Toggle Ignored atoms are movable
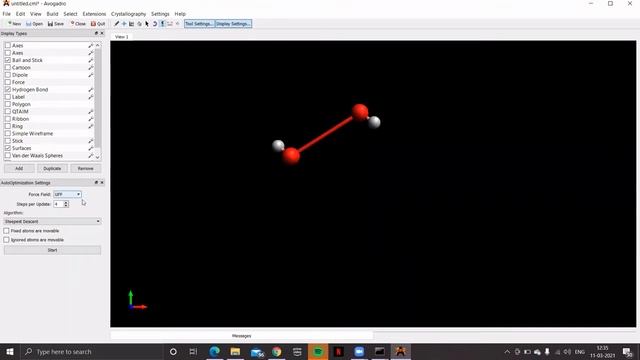This screenshot has width=640, height=360. click(6, 240)
